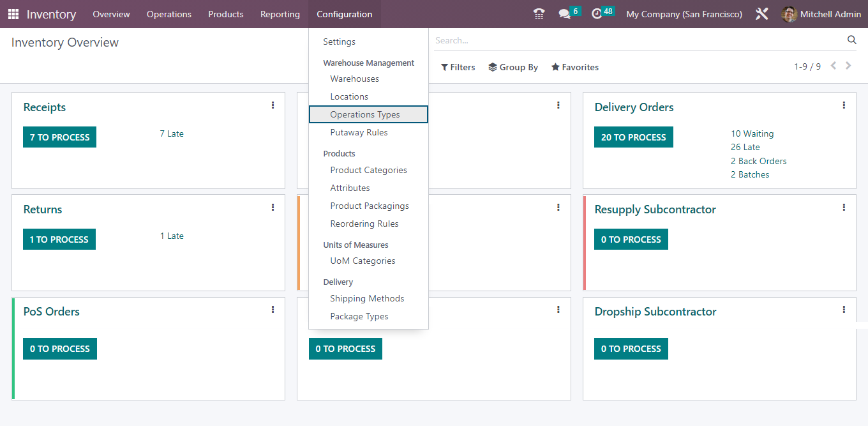Open the Receipts card kebab menu
This screenshot has width=868, height=426.
coord(273,105)
